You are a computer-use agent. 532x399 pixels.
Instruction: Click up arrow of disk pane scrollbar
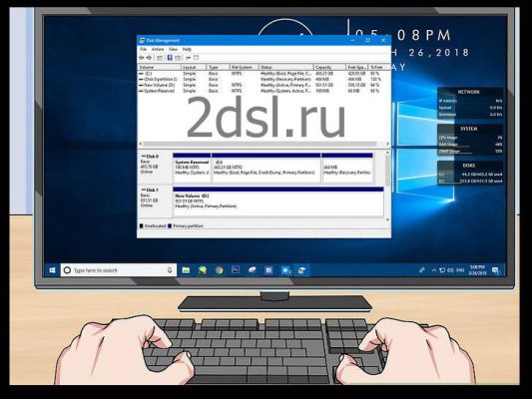click(387, 153)
